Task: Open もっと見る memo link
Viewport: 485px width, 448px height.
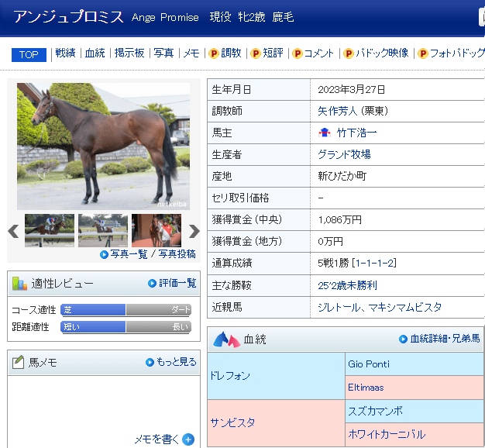Action: point(177,362)
